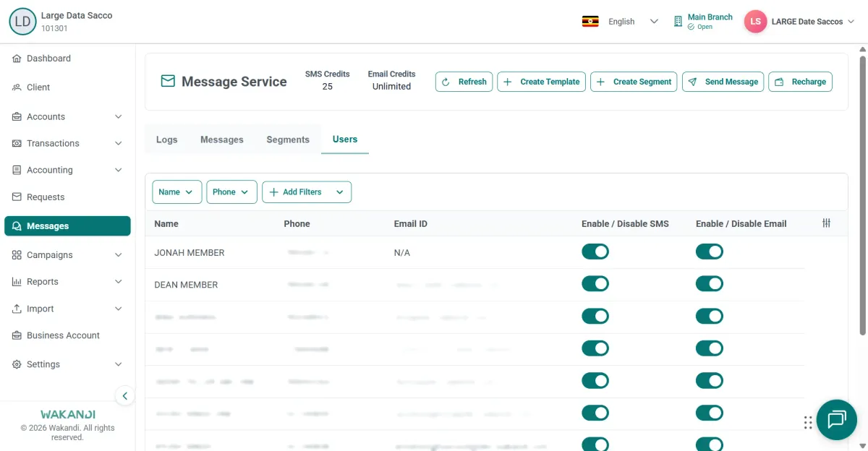The width and height of the screenshot is (868, 451).
Task: Click the JONAH MEMBER name cell
Action: [x=190, y=253]
